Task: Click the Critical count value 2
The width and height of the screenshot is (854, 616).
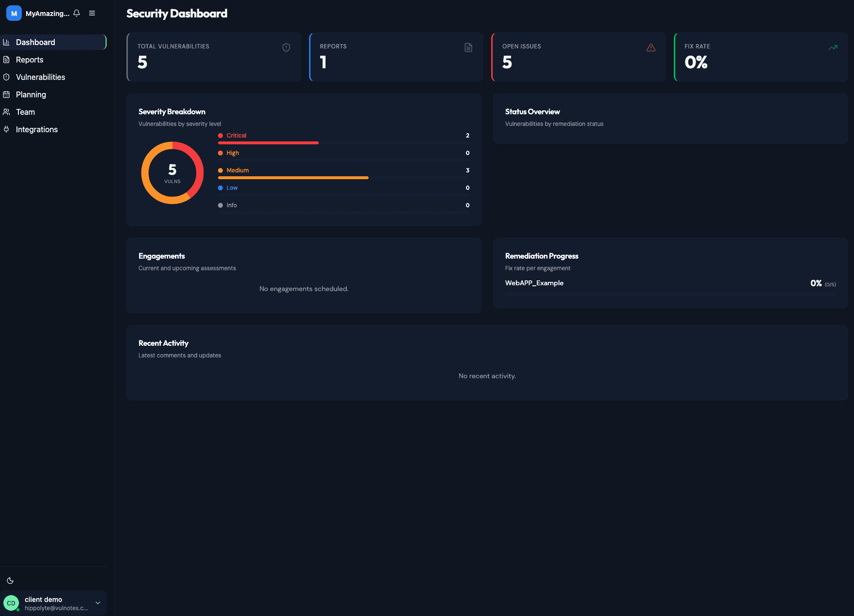Action: click(467, 136)
